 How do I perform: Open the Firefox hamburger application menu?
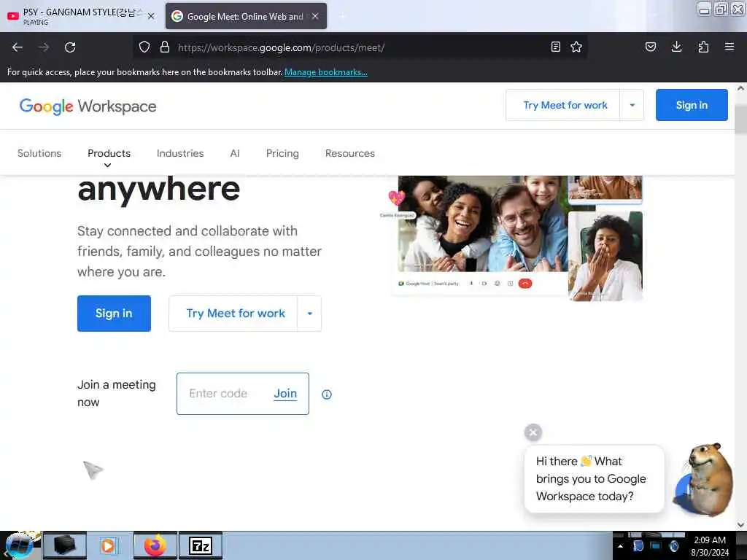pos(729,47)
